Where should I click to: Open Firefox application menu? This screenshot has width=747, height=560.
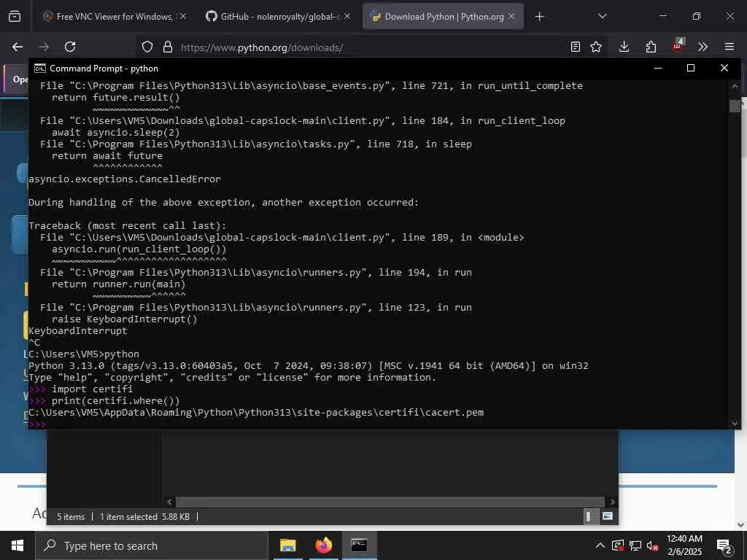coord(729,47)
